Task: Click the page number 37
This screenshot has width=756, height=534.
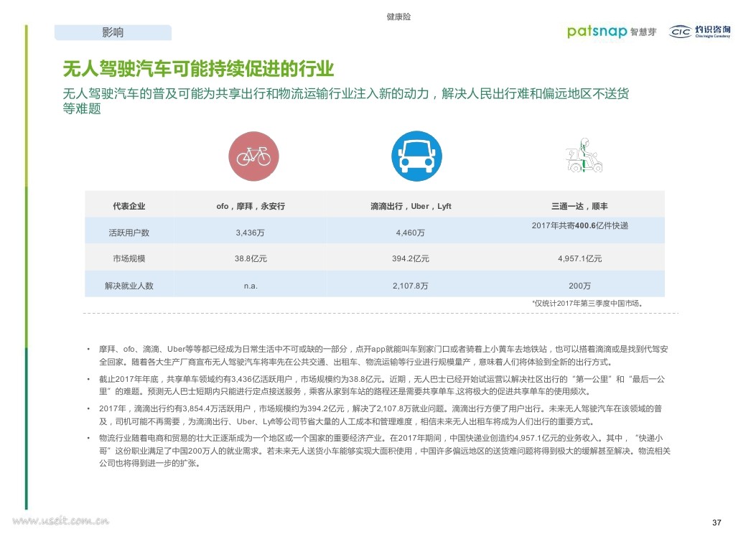Action: tap(717, 523)
